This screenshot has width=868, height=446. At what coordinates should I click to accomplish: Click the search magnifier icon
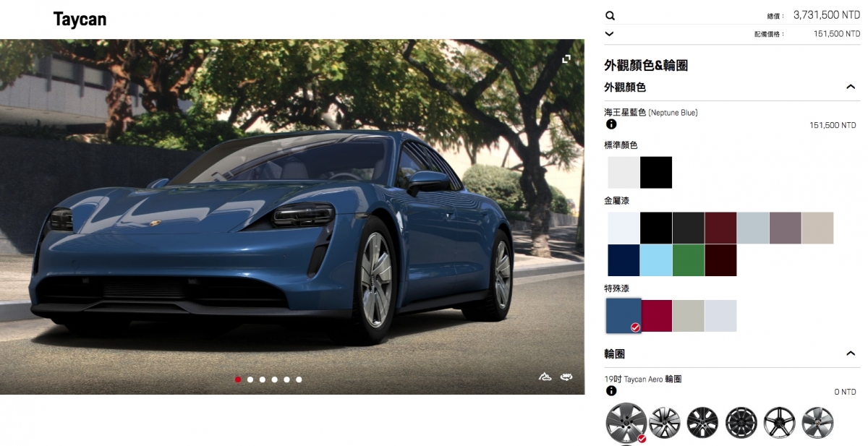(x=610, y=16)
